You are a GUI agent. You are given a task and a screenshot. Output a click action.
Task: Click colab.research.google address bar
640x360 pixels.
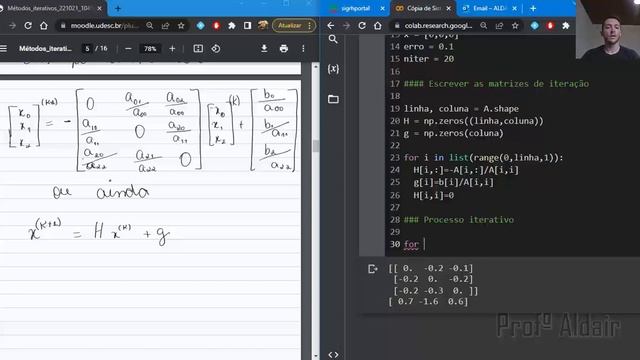438,26
